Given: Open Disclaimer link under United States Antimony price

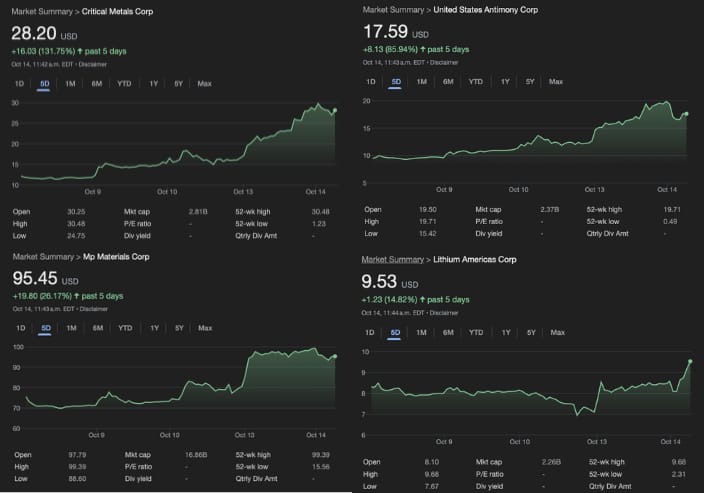Looking at the screenshot, I should pyautogui.click(x=444, y=62).
